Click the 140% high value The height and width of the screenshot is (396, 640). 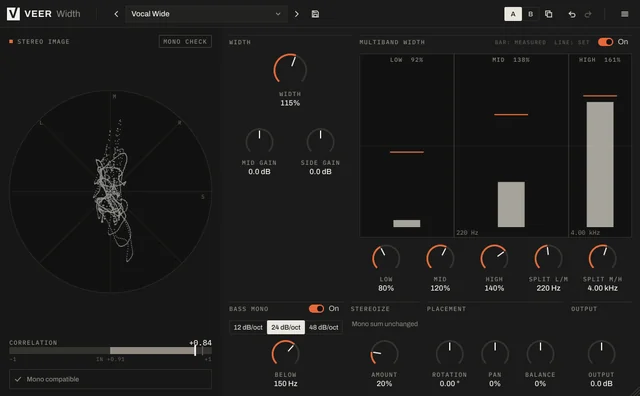[x=494, y=288]
